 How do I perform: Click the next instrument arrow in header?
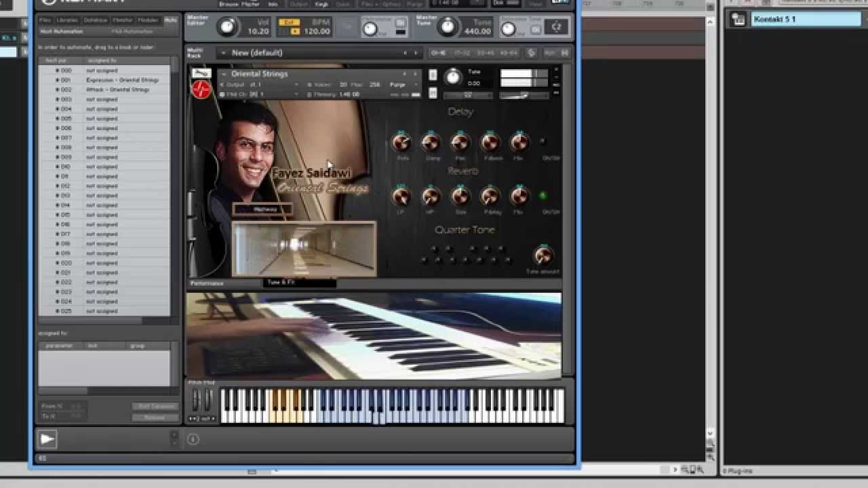[x=415, y=74]
